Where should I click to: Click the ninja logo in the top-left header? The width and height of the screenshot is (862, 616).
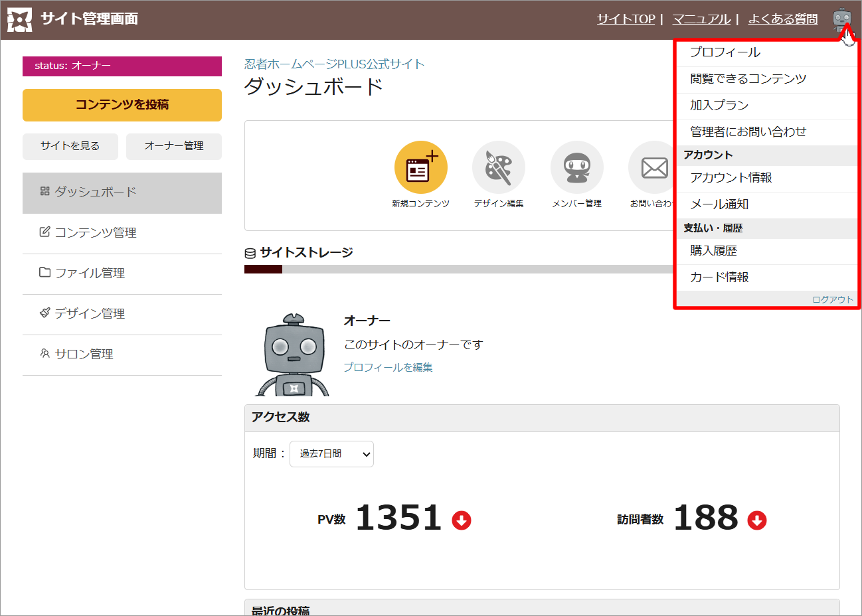point(19,20)
